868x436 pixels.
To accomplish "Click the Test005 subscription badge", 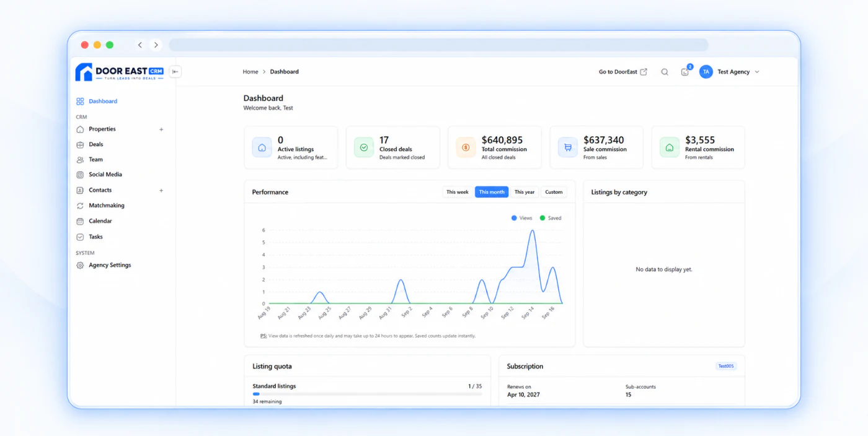I will [x=726, y=366].
